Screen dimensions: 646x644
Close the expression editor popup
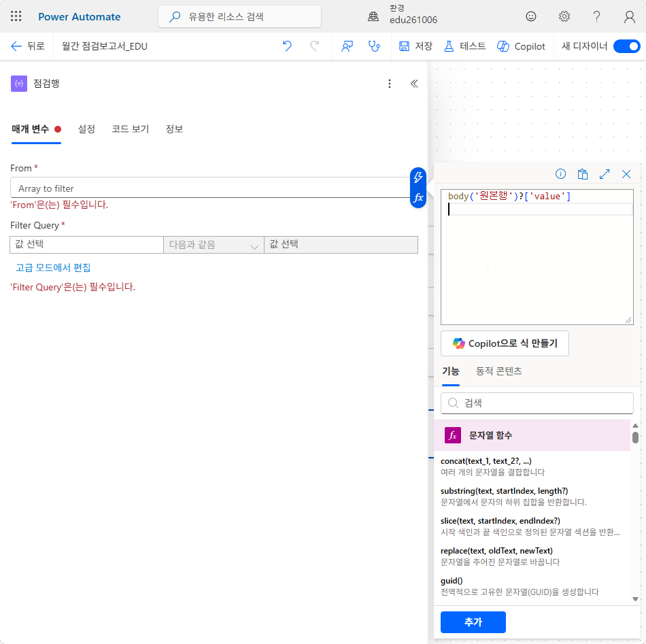626,174
